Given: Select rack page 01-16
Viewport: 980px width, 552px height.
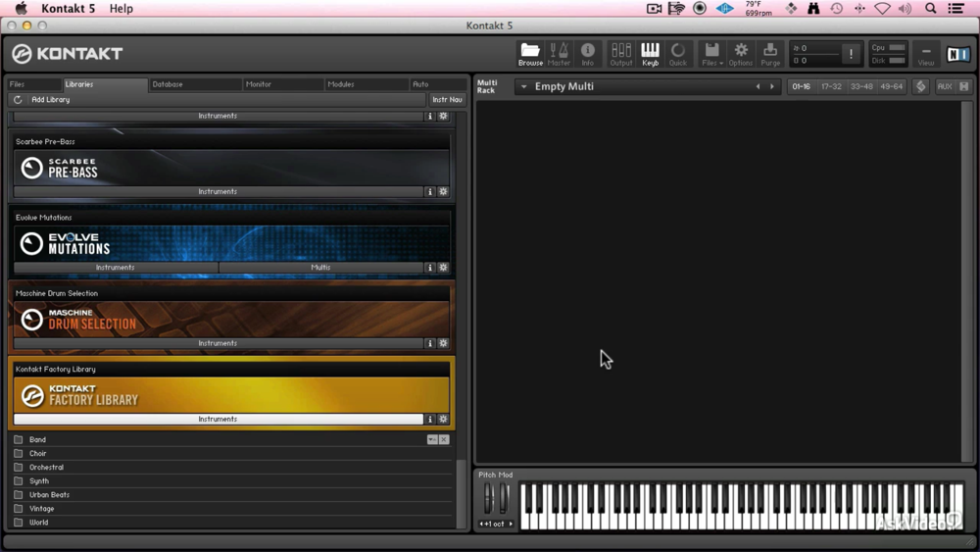Looking at the screenshot, I should (x=801, y=87).
